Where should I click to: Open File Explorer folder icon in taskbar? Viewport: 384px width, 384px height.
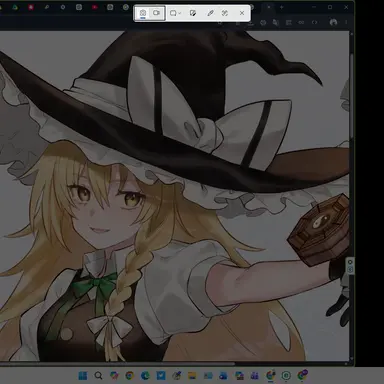192,376
